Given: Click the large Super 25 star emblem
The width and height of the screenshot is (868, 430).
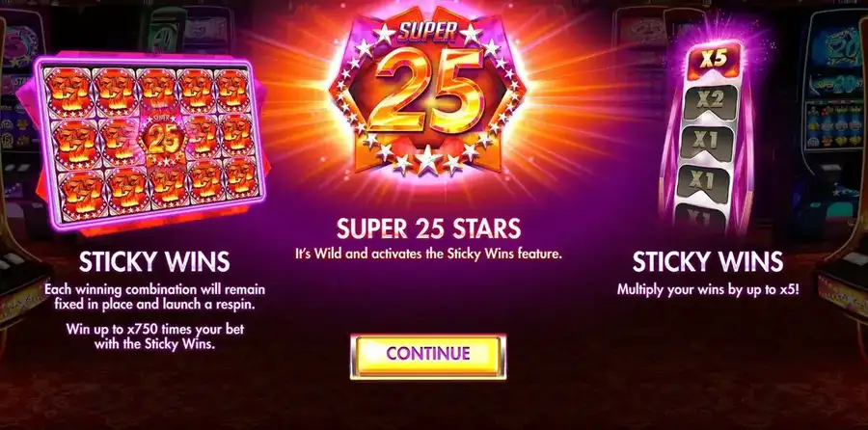Looking at the screenshot, I should click(x=427, y=92).
